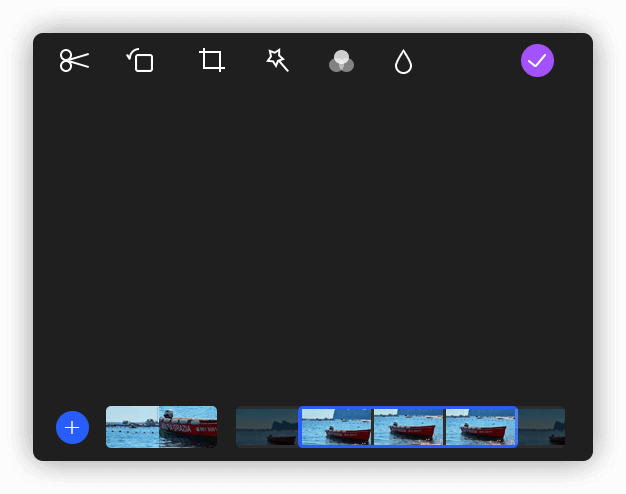The height and width of the screenshot is (494, 626).
Task: Click the divider between first and second selected frames
Action: point(372,427)
